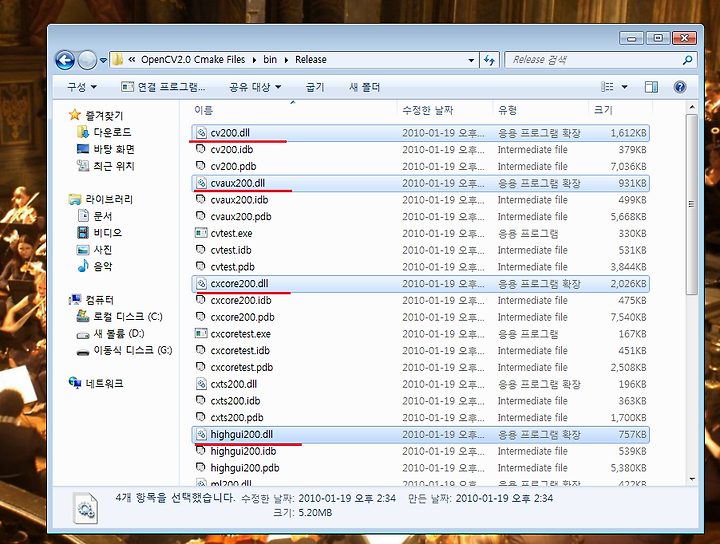Click the Forward navigation arrow button
The height and width of the screenshot is (544, 720).
pyautogui.click(x=87, y=60)
